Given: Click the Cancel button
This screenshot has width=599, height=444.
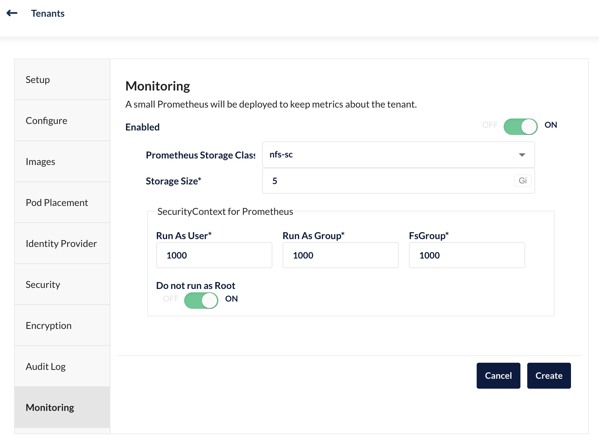Looking at the screenshot, I should pyautogui.click(x=498, y=376).
